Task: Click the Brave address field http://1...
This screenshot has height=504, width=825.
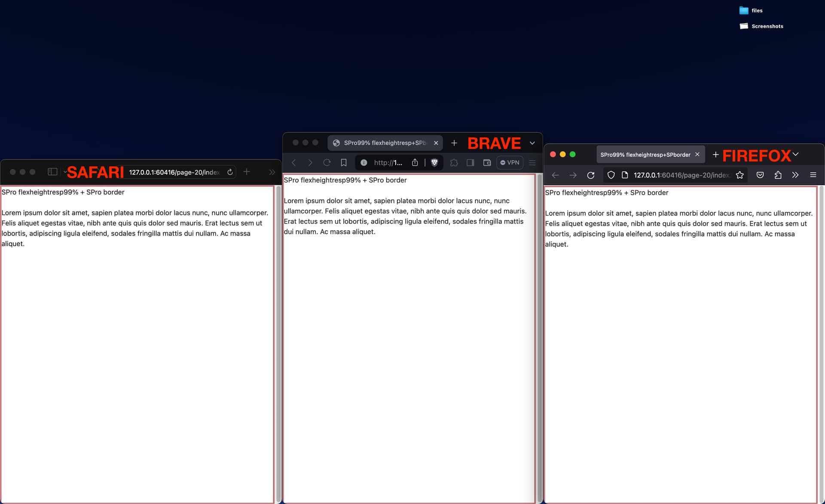Action: point(388,162)
